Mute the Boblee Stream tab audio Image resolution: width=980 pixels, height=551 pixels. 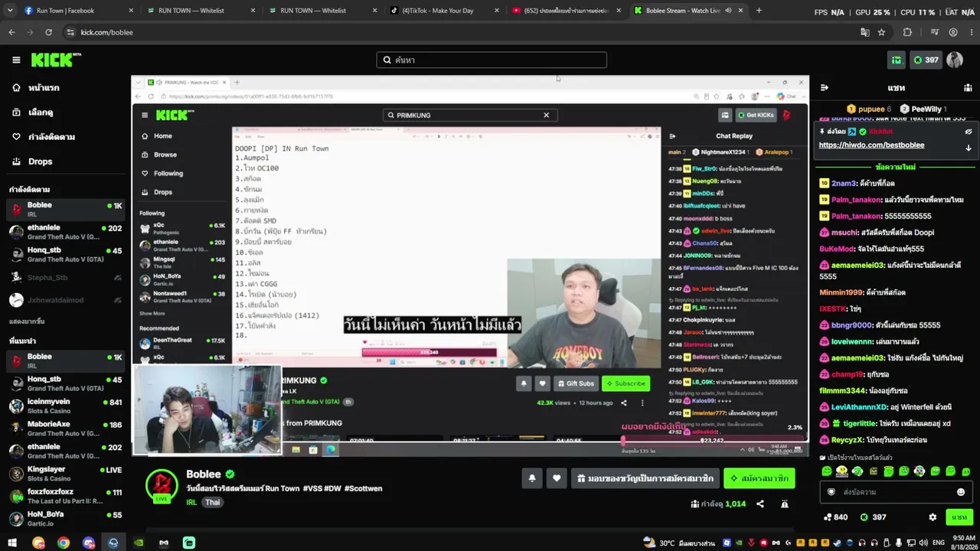(728, 11)
